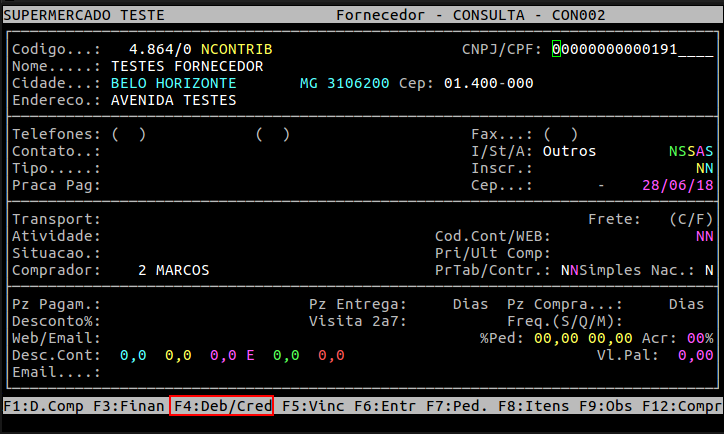Click the city value BELO HORIZONTE
Screen dimensions: 724x434
tap(173, 83)
